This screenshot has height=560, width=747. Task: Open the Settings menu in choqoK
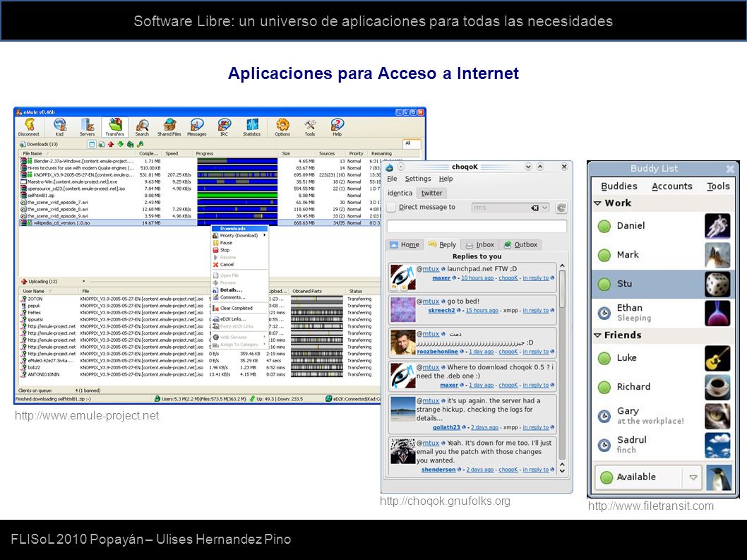coord(418,179)
